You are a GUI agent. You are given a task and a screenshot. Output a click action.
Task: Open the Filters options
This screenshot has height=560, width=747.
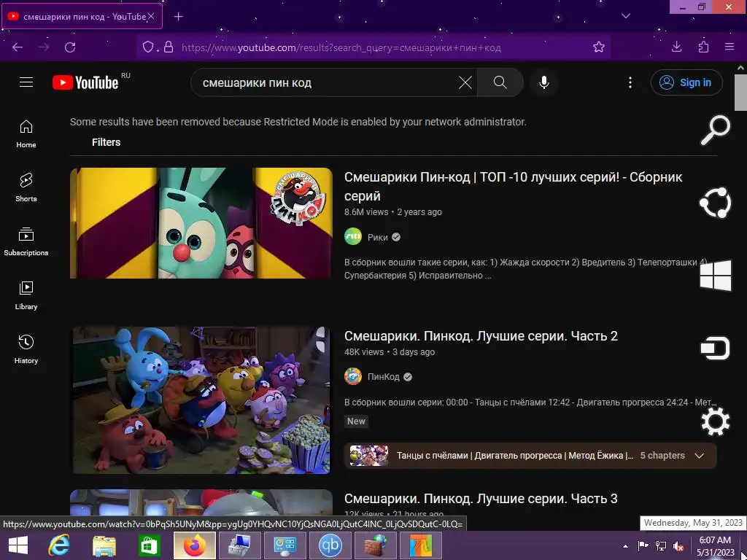(x=106, y=142)
